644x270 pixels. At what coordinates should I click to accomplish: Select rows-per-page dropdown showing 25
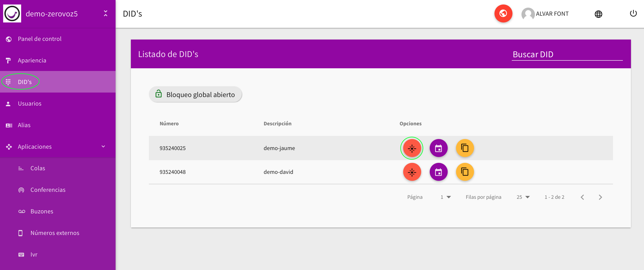click(524, 197)
